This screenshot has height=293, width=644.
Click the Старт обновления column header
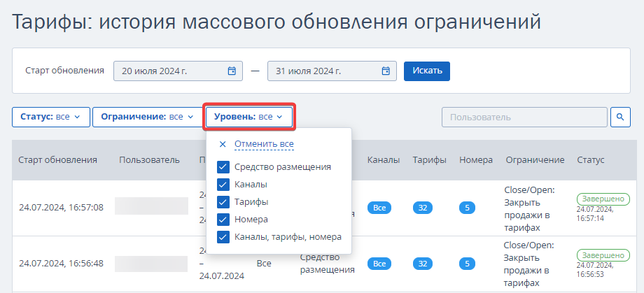(57, 160)
